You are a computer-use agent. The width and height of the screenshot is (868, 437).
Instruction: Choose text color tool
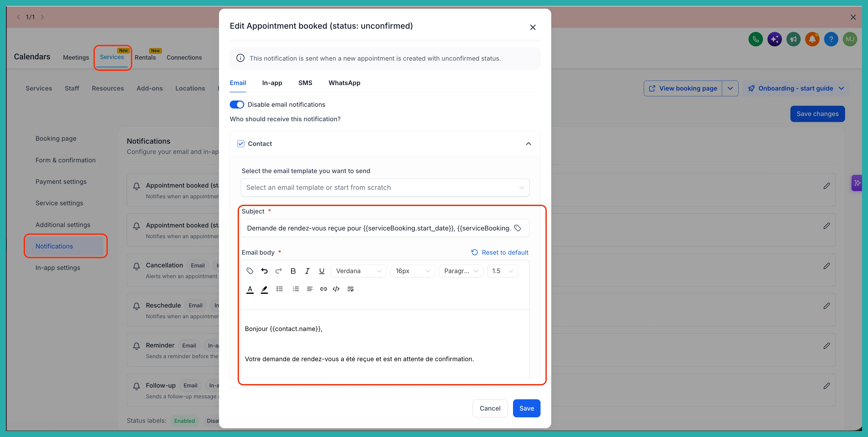250,289
